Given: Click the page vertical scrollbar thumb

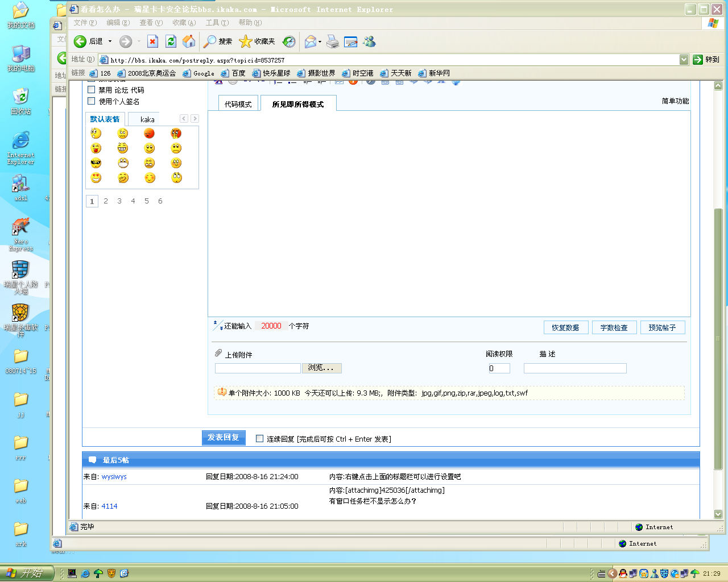Looking at the screenshot, I should 718,338.
